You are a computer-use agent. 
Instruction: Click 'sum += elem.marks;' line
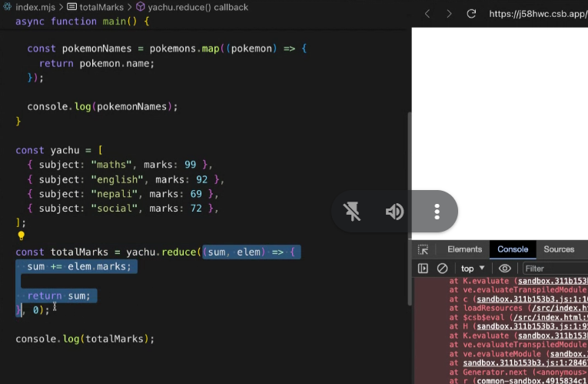coord(79,266)
